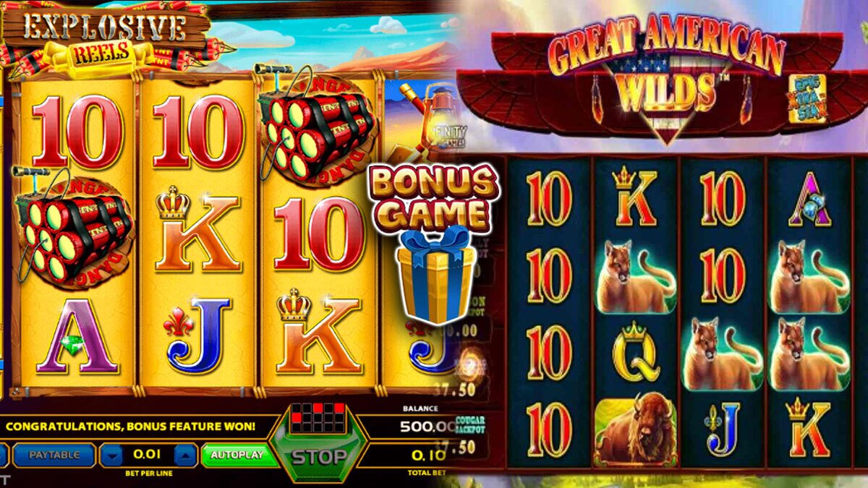Image resolution: width=868 pixels, height=488 pixels.
Task: Click the balance amount 500.00
Action: (427, 426)
